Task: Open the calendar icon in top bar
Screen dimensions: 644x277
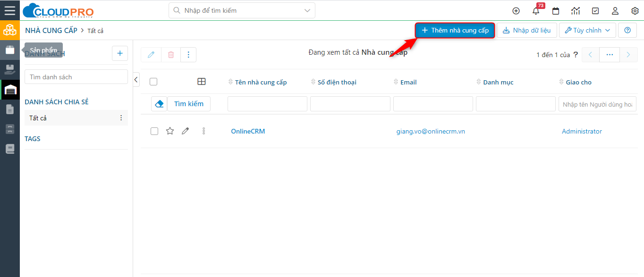Action: coord(556,11)
